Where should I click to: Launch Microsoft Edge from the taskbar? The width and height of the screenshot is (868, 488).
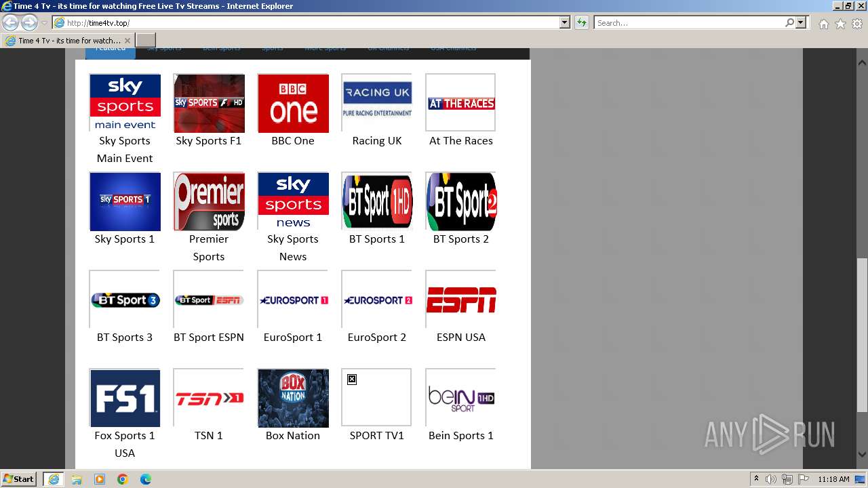[146, 479]
